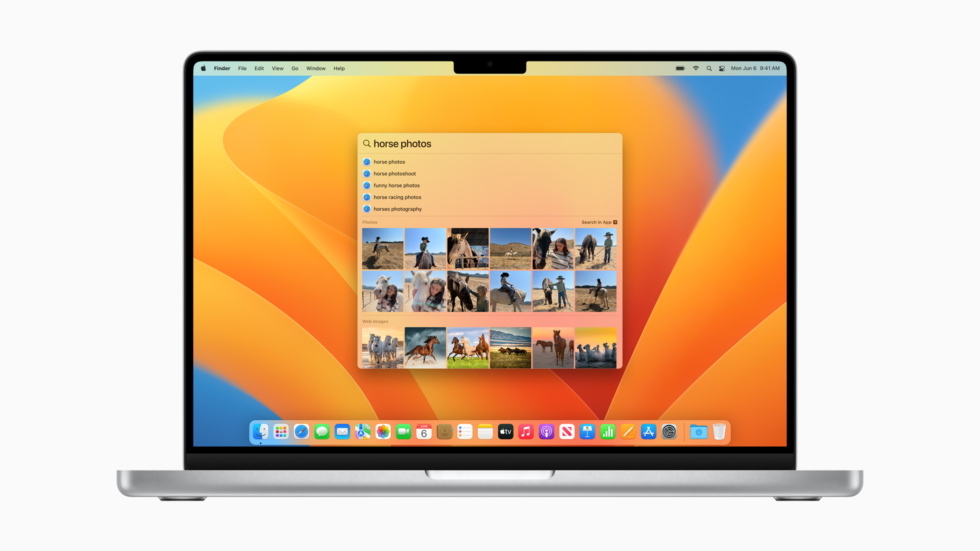Open Apple News from the Dock

[x=566, y=431]
